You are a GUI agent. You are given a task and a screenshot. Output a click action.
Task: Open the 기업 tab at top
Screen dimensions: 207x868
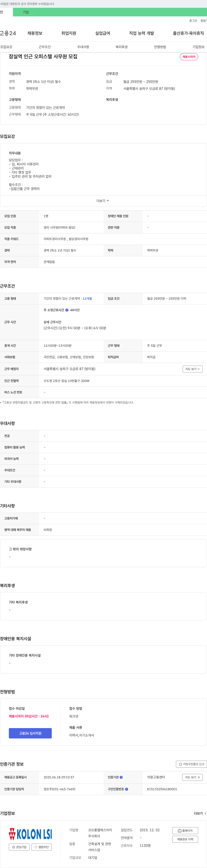26,12
